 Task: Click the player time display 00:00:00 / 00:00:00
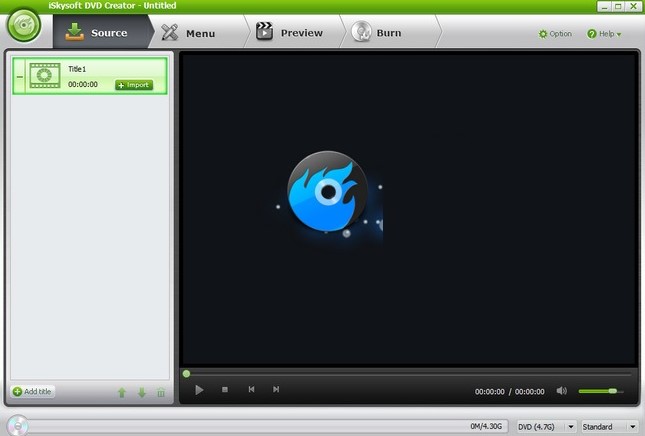[509, 392]
